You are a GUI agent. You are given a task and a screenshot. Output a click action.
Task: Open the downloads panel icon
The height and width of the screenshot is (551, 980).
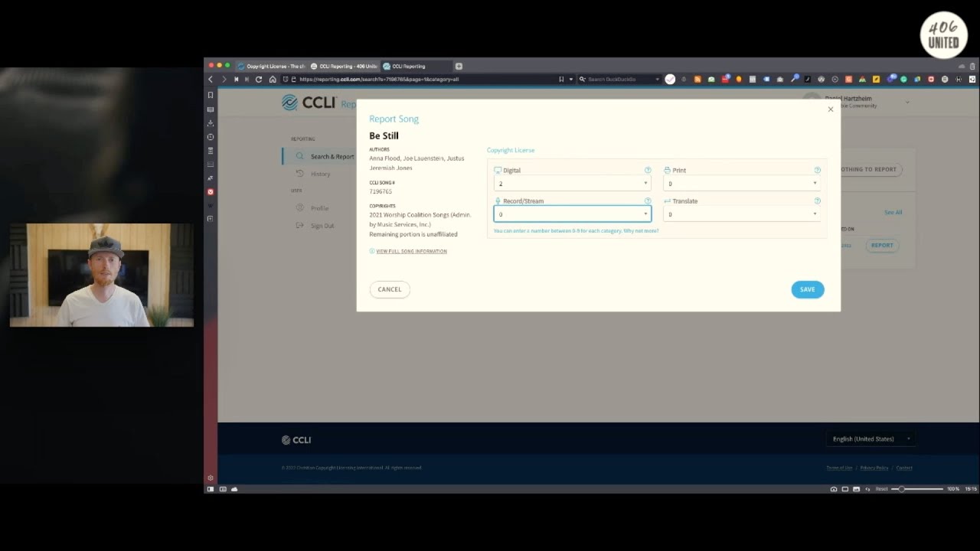coord(211,123)
